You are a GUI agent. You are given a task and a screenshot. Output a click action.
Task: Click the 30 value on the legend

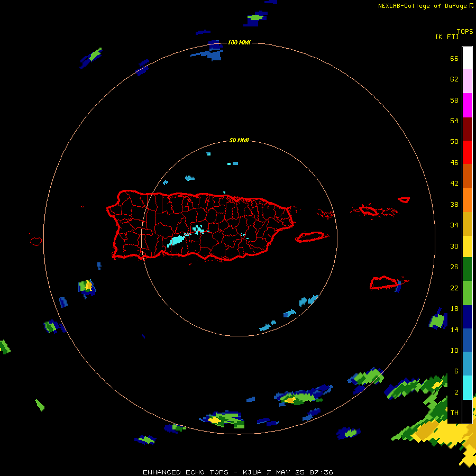click(x=454, y=246)
